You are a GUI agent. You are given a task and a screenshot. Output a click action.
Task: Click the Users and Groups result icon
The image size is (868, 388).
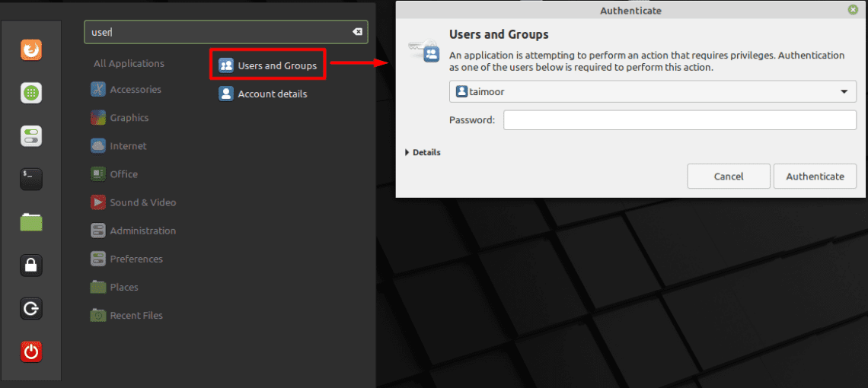226,65
